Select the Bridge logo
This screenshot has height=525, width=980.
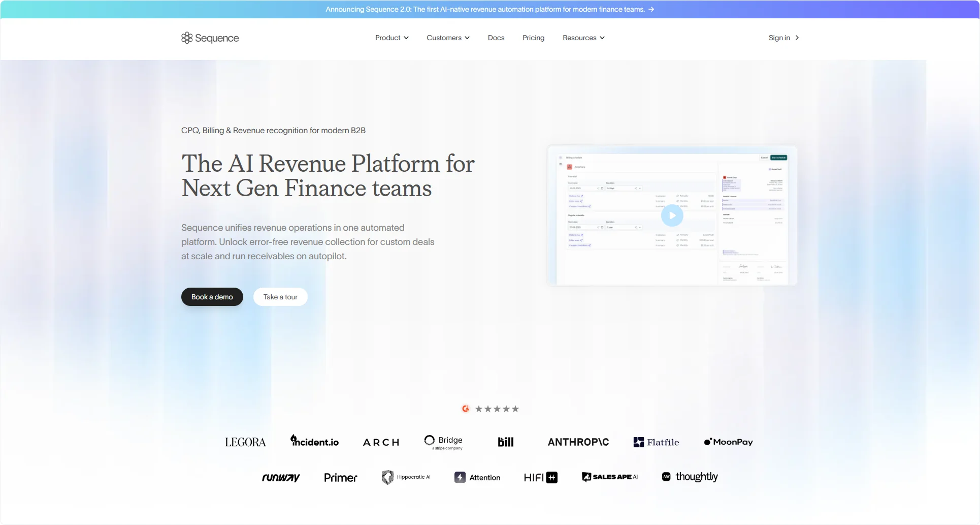443,442
